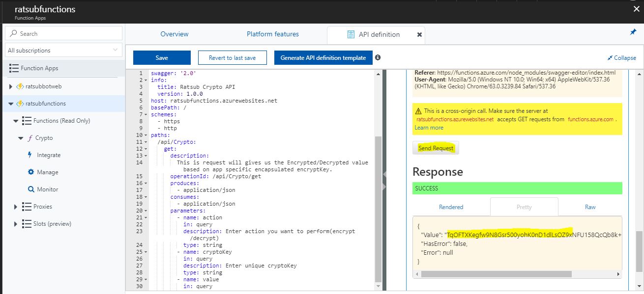Open the All subscriptions dropdown
644x294 pixels.
[x=63, y=50]
